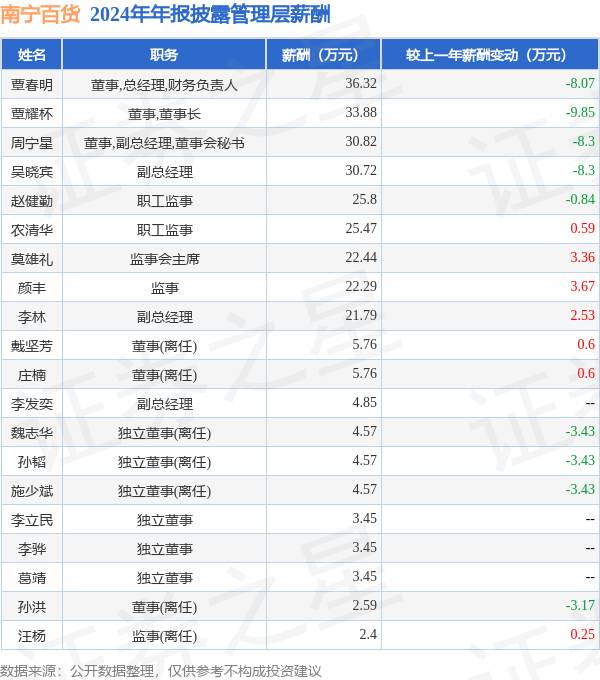Select the name 孙韬
The height and width of the screenshot is (680, 600).
tap(32, 462)
